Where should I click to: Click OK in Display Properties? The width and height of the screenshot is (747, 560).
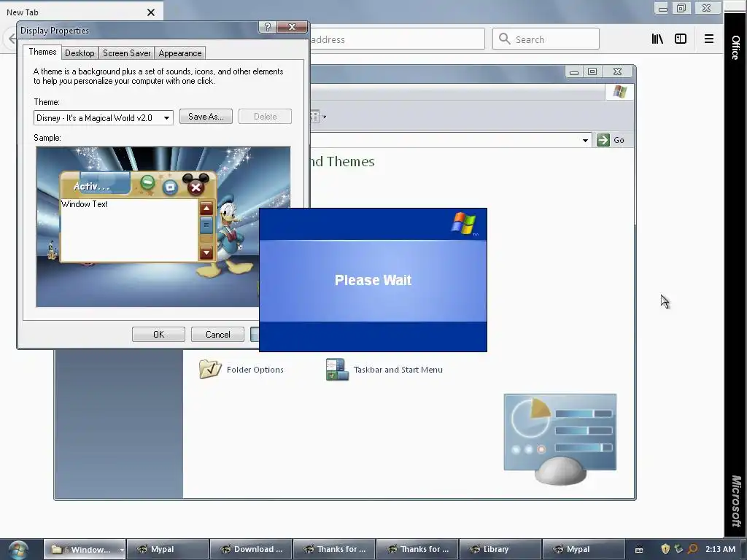click(158, 334)
